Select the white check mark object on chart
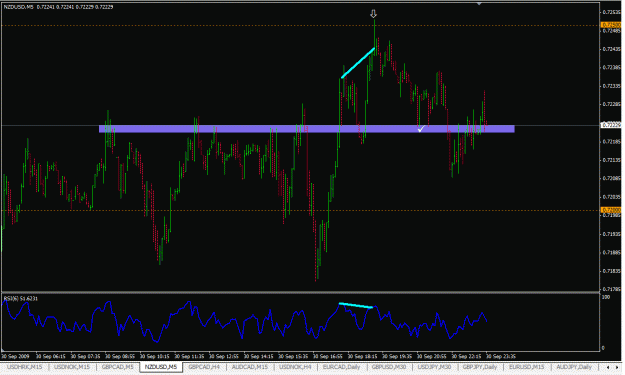 coord(421,129)
